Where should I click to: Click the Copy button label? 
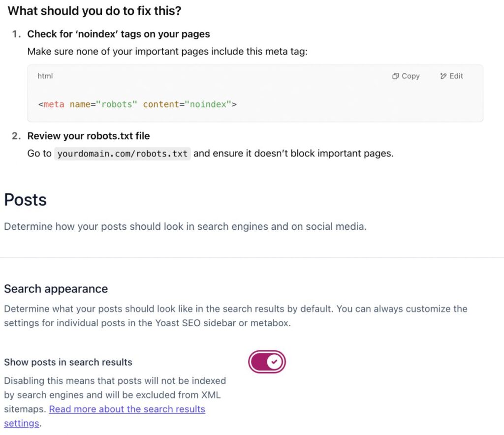tap(411, 76)
